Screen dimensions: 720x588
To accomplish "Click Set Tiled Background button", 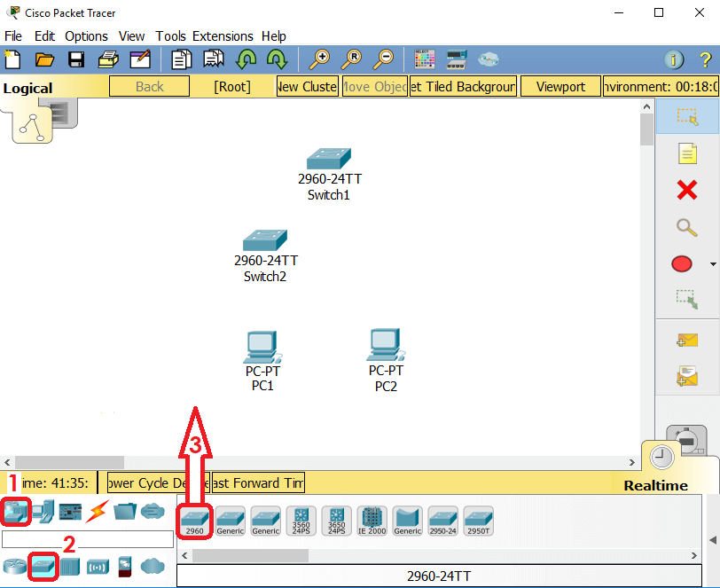I will pos(464,86).
